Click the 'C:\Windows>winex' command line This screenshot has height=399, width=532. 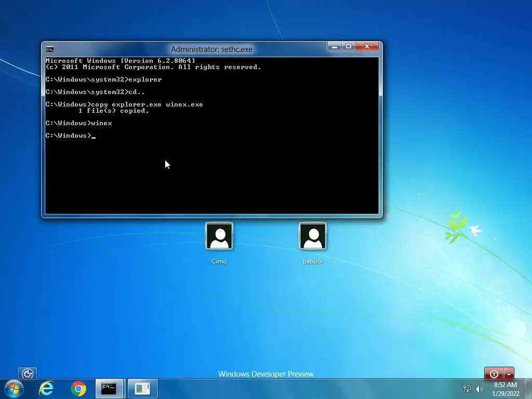(x=79, y=123)
